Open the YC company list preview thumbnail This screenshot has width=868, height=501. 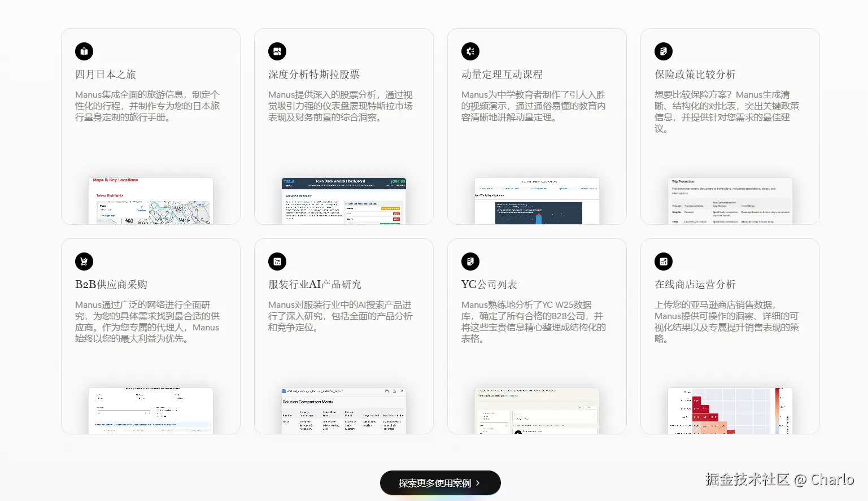click(x=537, y=411)
